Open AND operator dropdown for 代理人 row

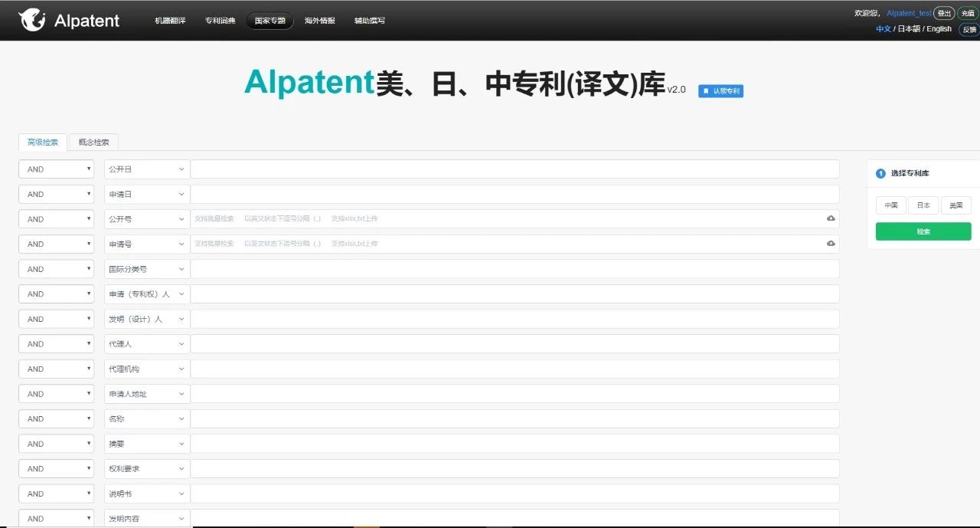coord(56,344)
